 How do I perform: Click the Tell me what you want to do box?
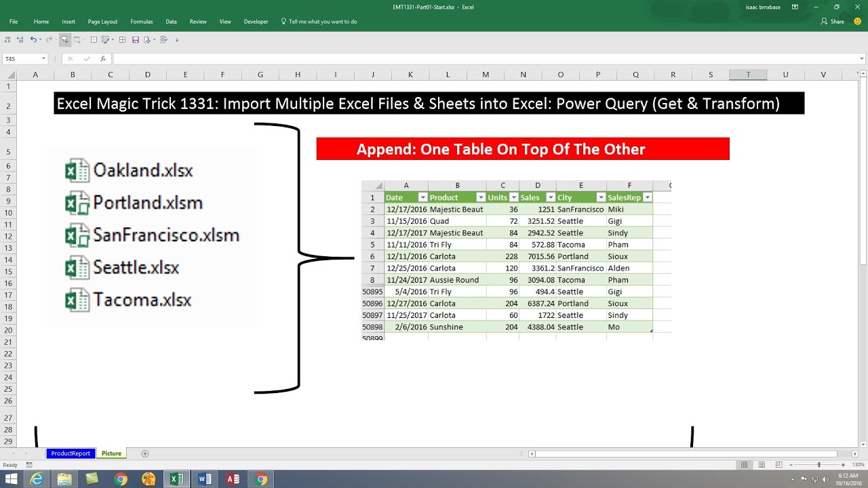[x=319, y=22]
